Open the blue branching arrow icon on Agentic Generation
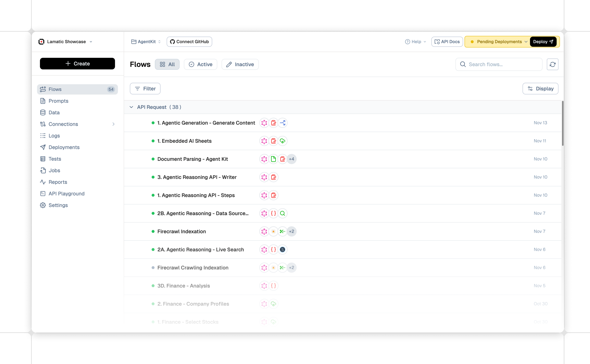Viewport: 590px width, 364px height. tap(282, 123)
